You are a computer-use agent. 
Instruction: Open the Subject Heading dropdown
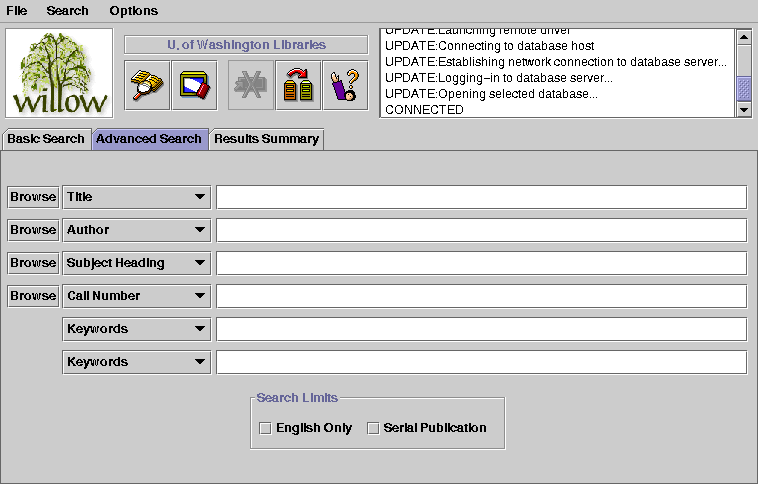(136, 263)
